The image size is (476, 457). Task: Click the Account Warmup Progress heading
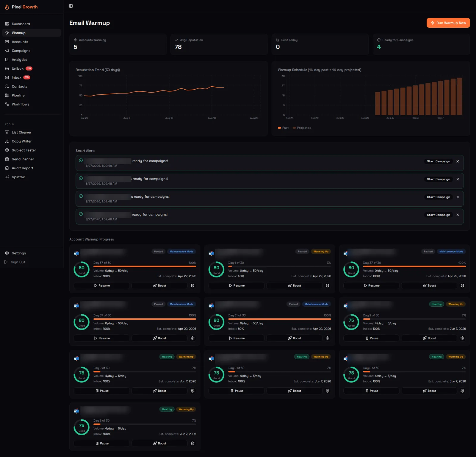[x=92, y=239]
